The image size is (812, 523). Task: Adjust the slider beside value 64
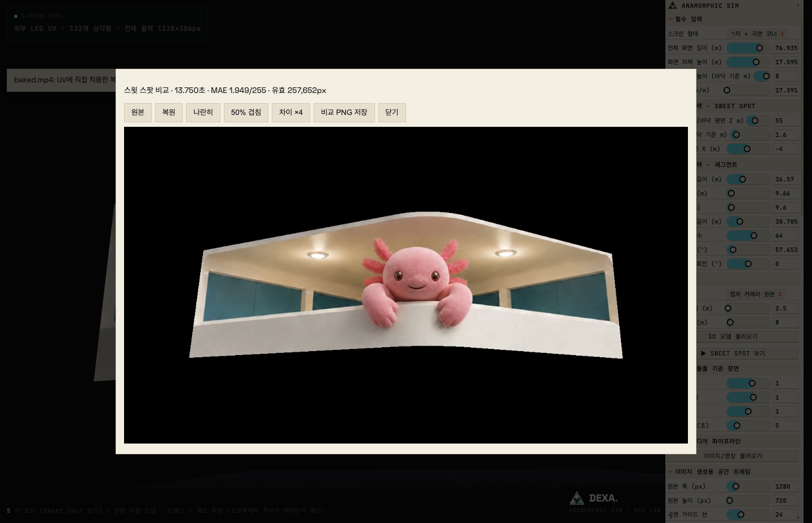pos(749,236)
